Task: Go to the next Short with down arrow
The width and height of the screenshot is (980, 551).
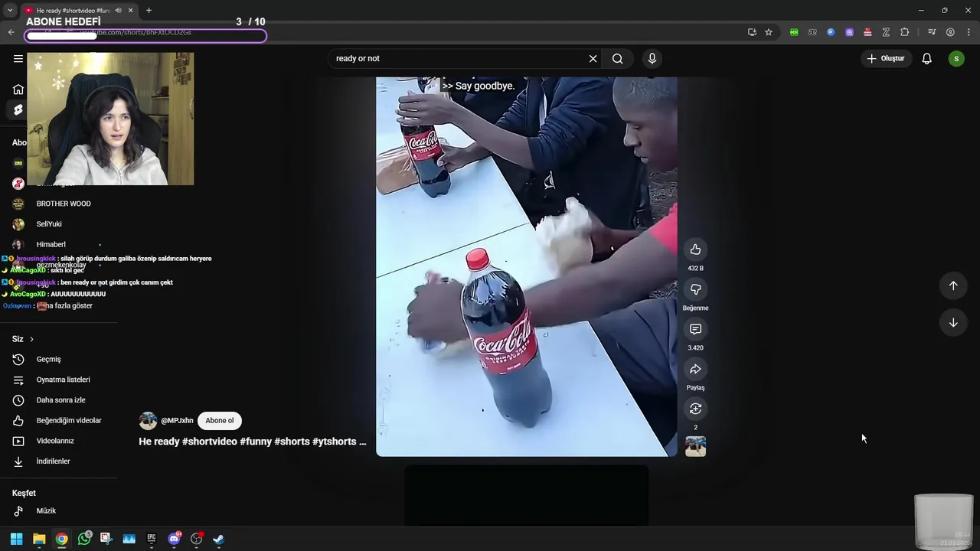Action: coord(953,323)
